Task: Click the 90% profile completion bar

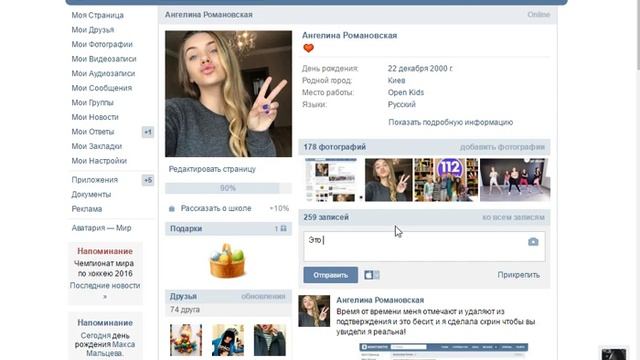Action: tap(228, 188)
